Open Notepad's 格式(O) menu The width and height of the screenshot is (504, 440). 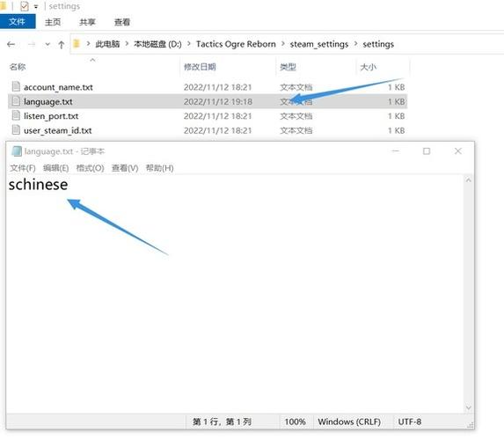tap(90, 168)
